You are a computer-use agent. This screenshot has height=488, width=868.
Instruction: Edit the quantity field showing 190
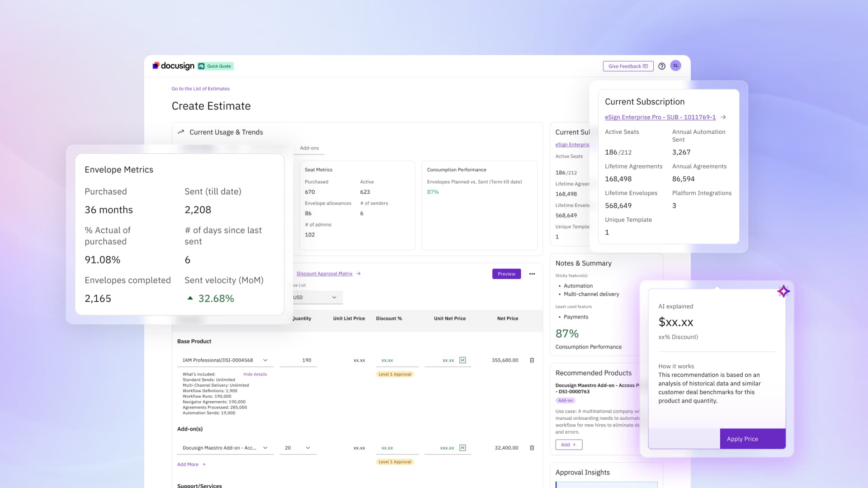coord(298,360)
